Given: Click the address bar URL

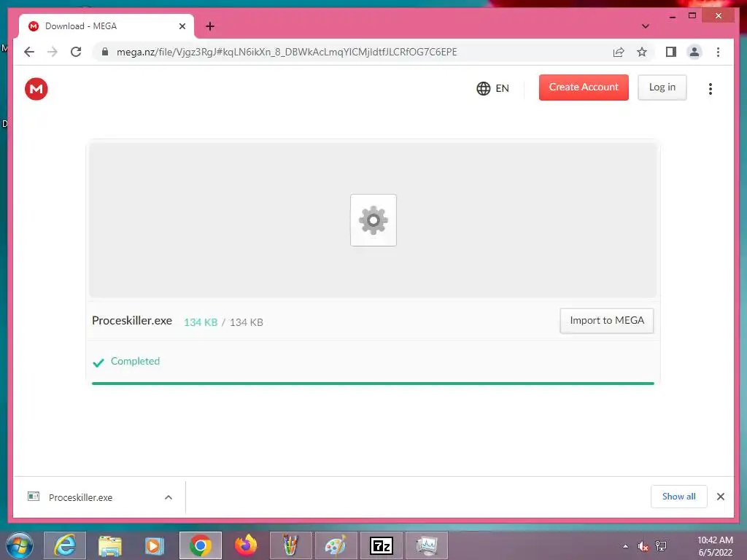Looking at the screenshot, I should (x=287, y=52).
